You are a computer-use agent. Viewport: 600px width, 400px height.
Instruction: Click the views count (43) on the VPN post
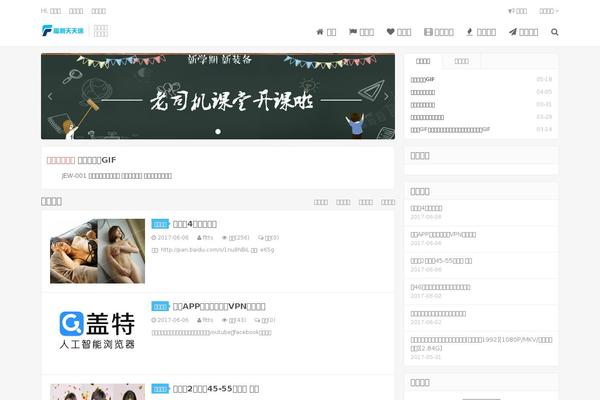234,320
